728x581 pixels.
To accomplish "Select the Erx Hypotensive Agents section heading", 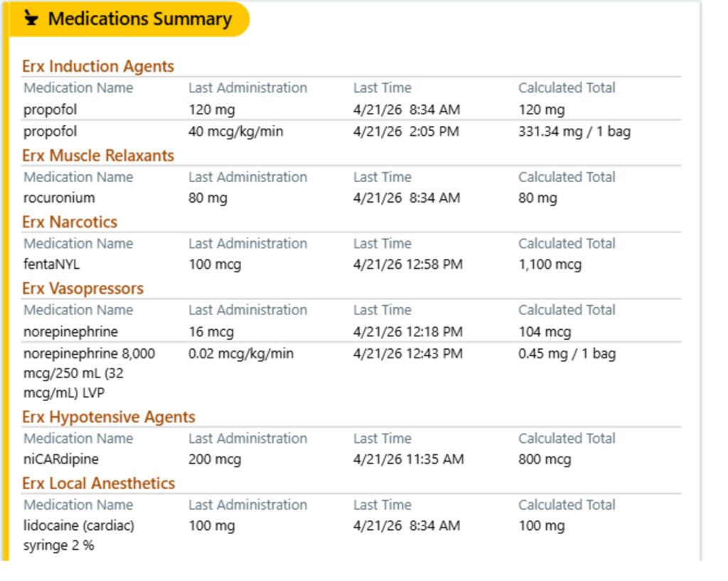I will tap(109, 417).
